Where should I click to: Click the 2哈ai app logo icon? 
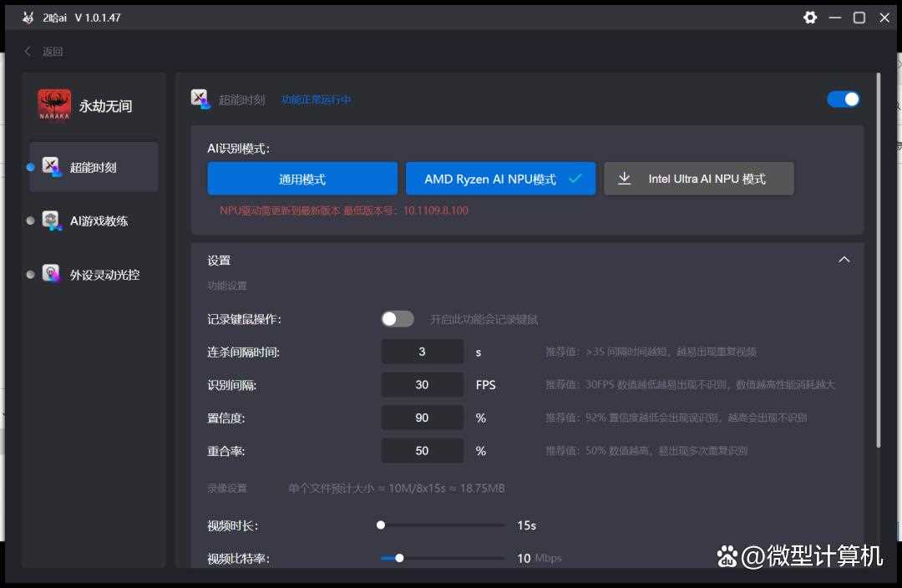tap(28, 18)
